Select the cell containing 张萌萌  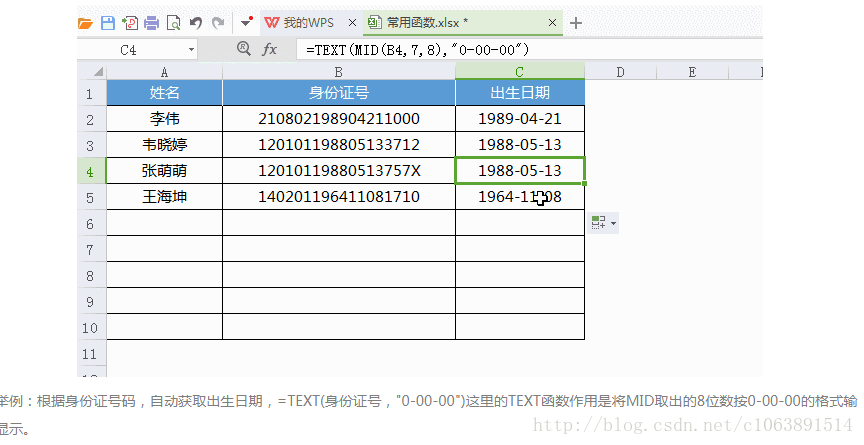(x=164, y=171)
